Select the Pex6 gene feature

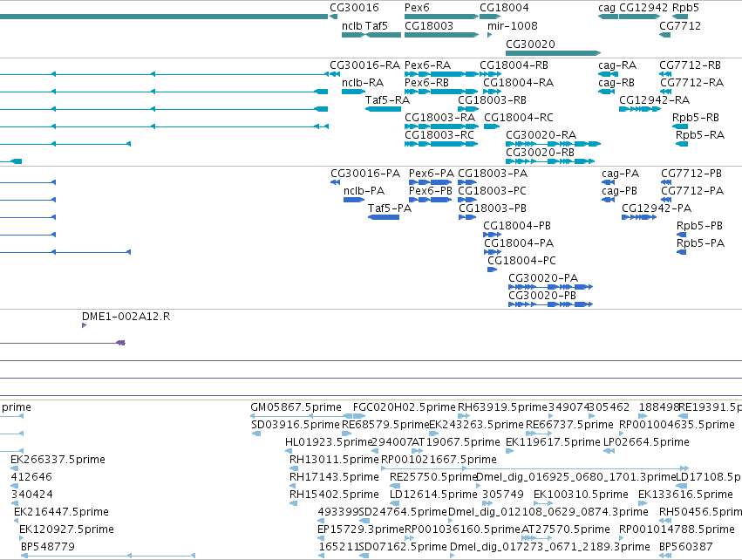(441, 17)
